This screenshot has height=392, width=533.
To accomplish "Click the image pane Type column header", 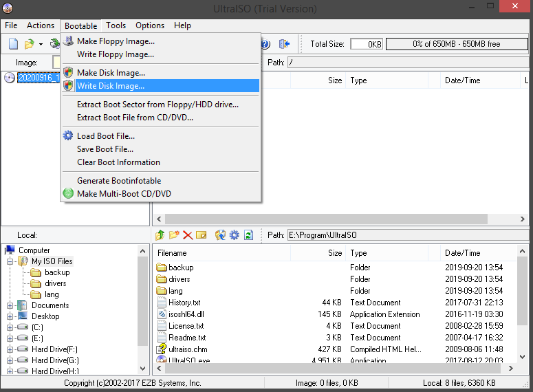I will click(387, 80).
